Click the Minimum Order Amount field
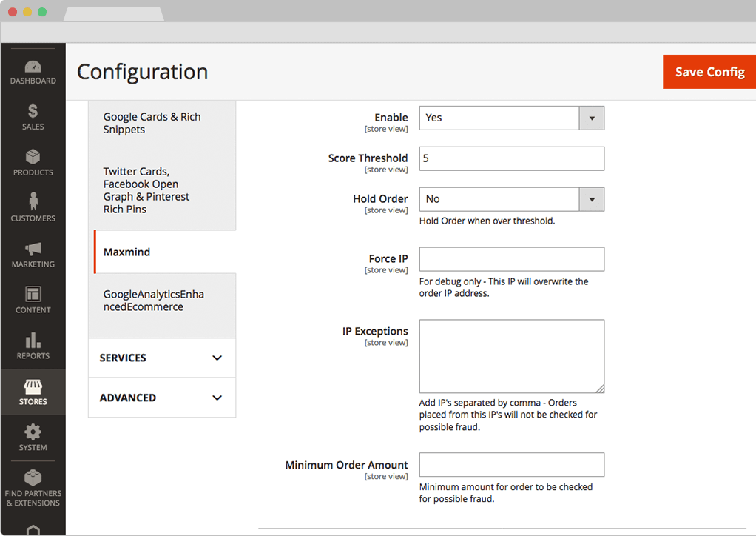The height and width of the screenshot is (536, 756). point(512,465)
